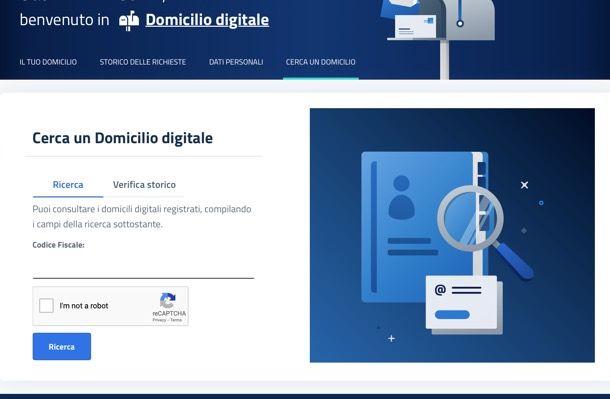Click the mailbox logo icon in header
Viewport: 610px width, 399px height.
tap(129, 21)
